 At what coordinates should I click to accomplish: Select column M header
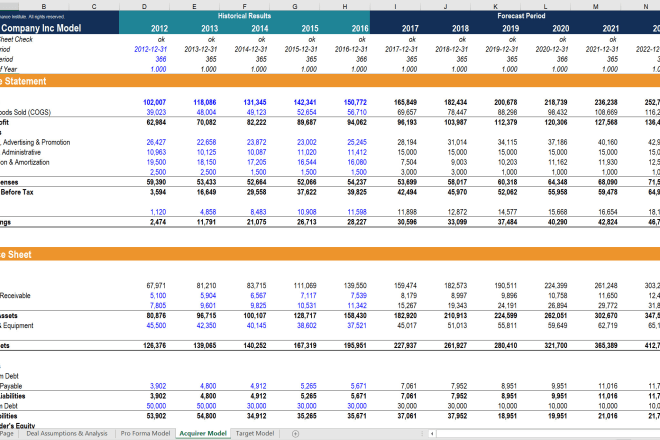click(x=596, y=6)
